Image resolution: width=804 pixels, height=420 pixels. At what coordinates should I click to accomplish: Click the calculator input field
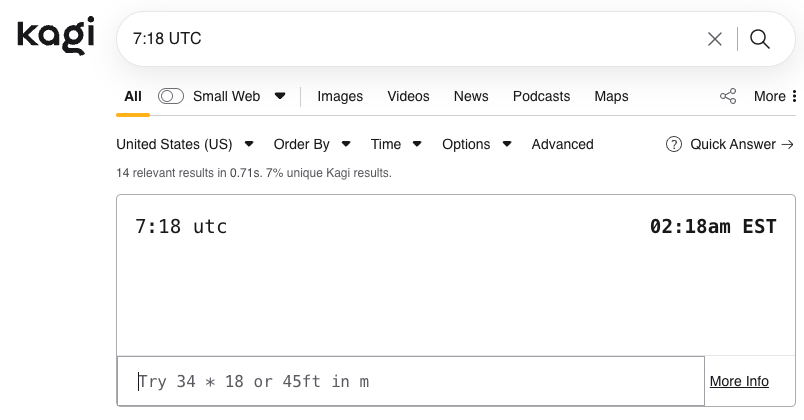pyautogui.click(x=410, y=381)
